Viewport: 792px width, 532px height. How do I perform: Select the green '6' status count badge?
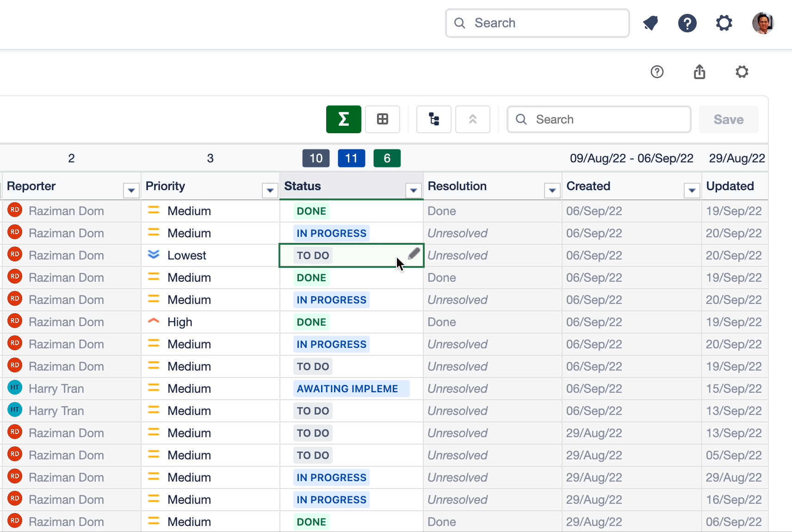[x=387, y=158]
